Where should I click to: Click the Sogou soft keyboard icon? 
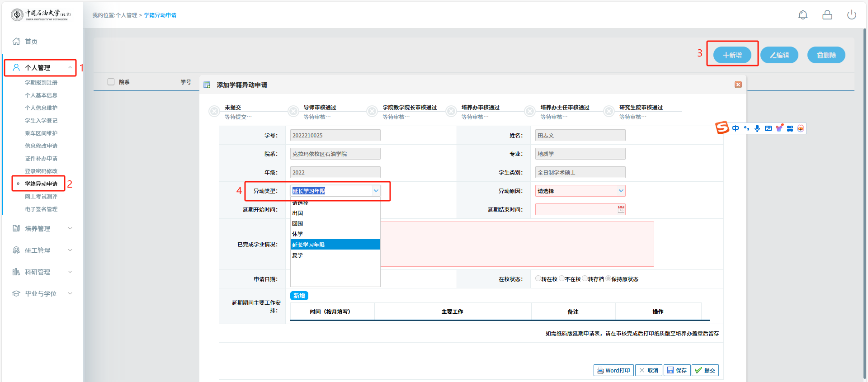pos(768,128)
